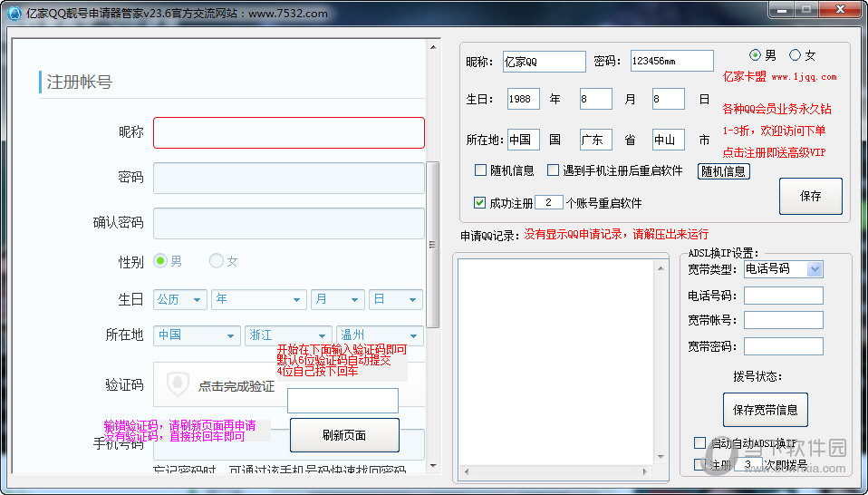
Task: Click the 密码 field in registration form
Action: click(289, 179)
